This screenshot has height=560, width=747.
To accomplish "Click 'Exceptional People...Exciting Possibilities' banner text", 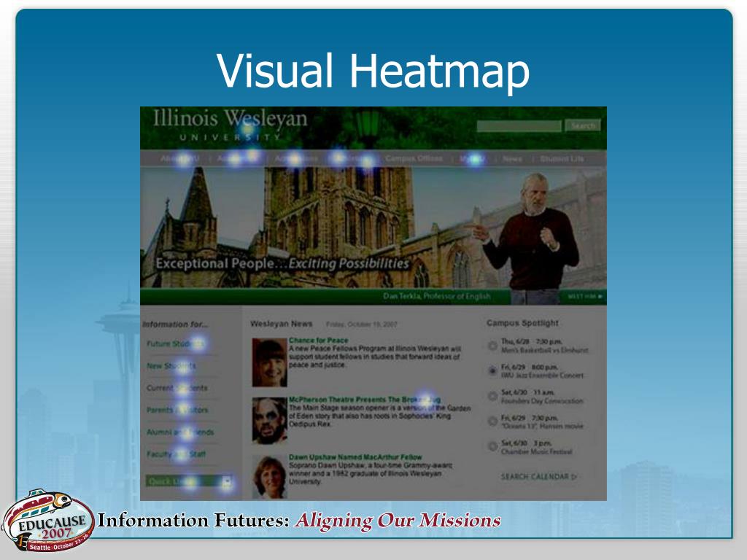I will tap(282, 263).
